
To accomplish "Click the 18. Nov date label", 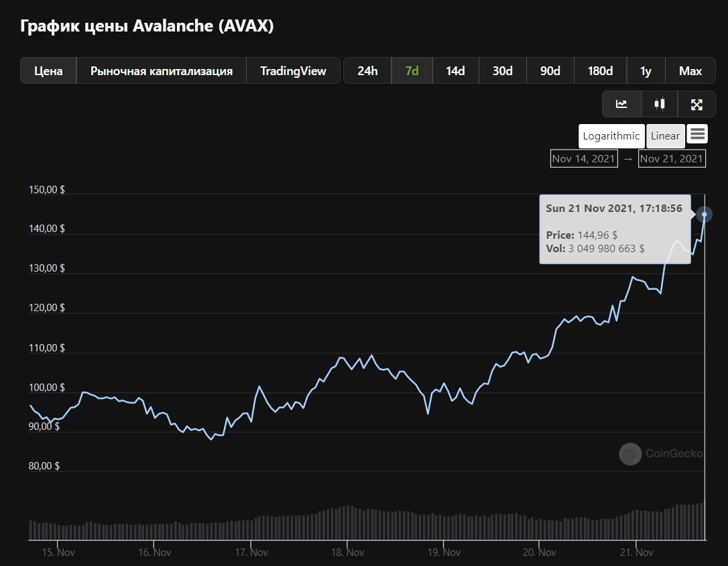I will click(x=347, y=553).
